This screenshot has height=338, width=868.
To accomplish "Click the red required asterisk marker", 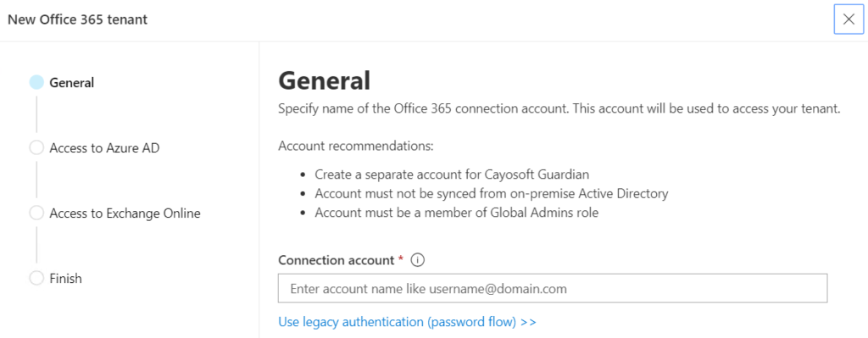I will pyautogui.click(x=401, y=259).
